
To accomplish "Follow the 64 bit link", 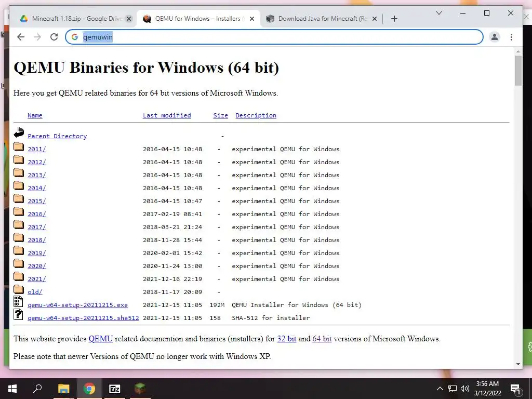I will coord(322,339).
